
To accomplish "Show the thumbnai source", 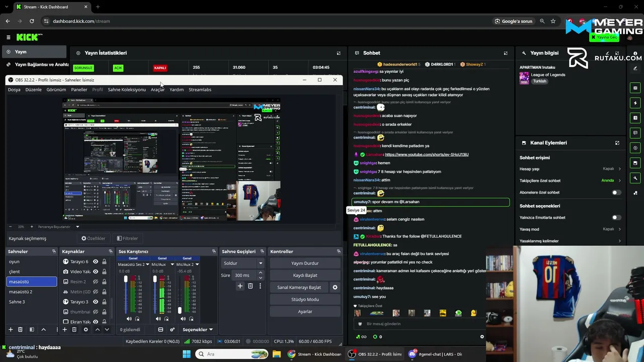I will [96, 312].
